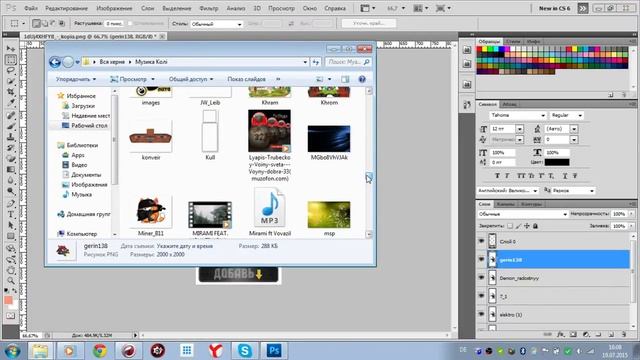
Task: Open the Regular font style dropdown
Action: [566, 116]
